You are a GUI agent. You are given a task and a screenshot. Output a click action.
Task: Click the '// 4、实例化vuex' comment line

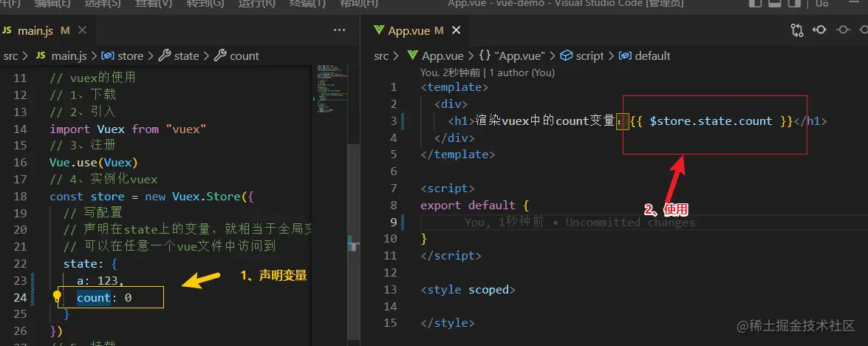(x=103, y=180)
